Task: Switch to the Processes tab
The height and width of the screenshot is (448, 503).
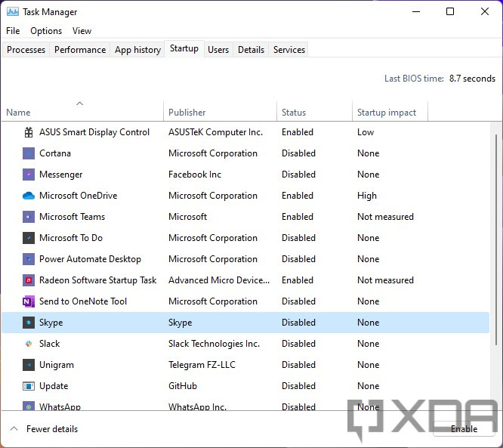Action: 26,50
